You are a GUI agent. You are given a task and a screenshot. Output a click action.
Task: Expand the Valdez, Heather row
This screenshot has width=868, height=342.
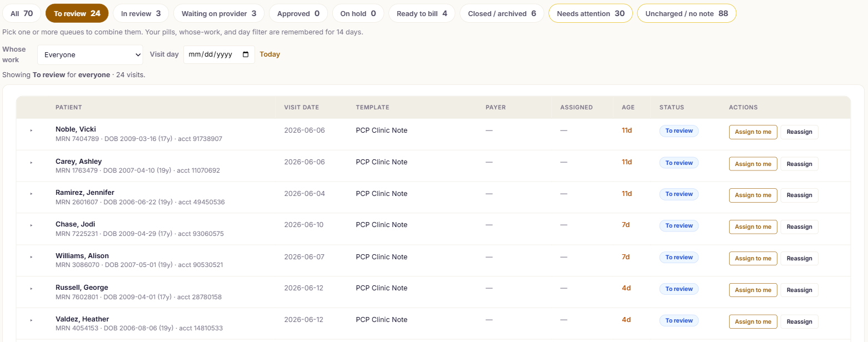[x=31, y=320]
